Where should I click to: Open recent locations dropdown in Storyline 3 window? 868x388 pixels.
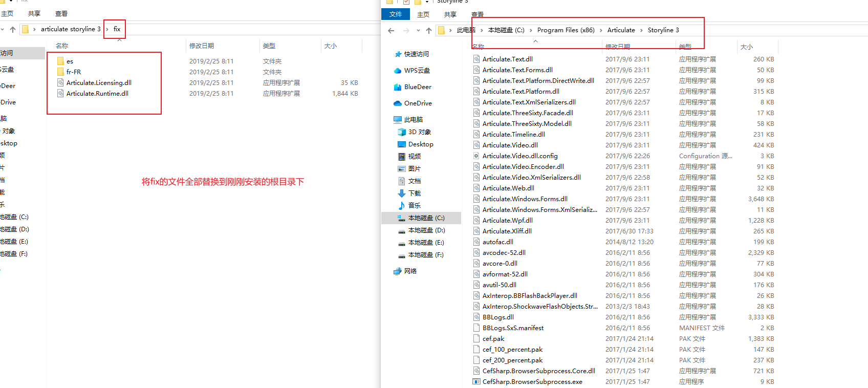pos(418,31)
